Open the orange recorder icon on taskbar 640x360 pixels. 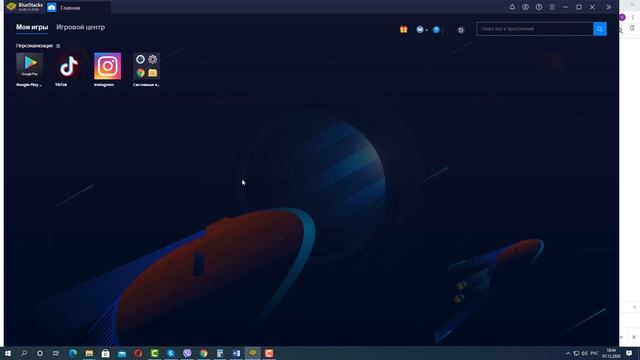(x=269, y=353)
